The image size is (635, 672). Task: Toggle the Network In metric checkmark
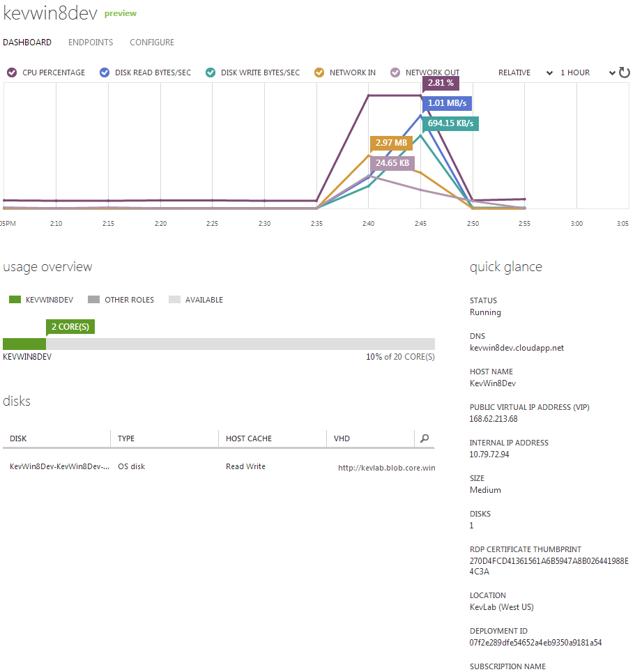(x=319, y=72)
